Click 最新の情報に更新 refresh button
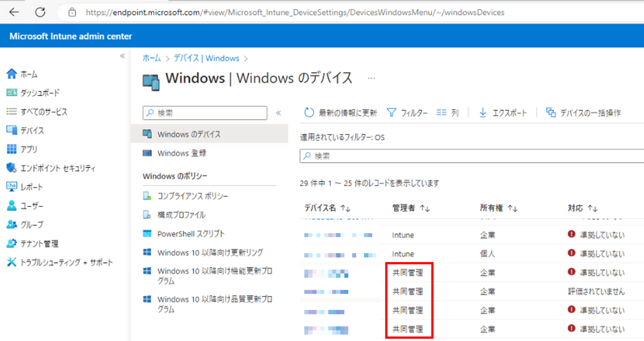644x341 pixels. pos(341,113)
